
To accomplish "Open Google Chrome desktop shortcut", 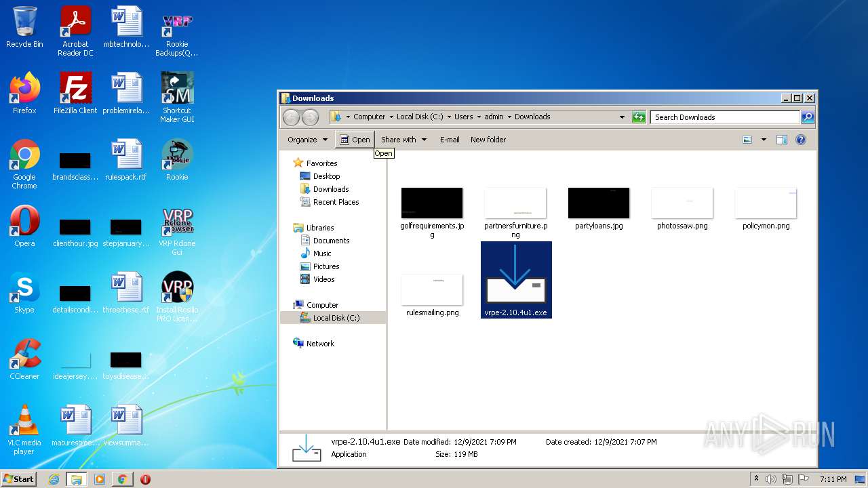I will 24,164.
